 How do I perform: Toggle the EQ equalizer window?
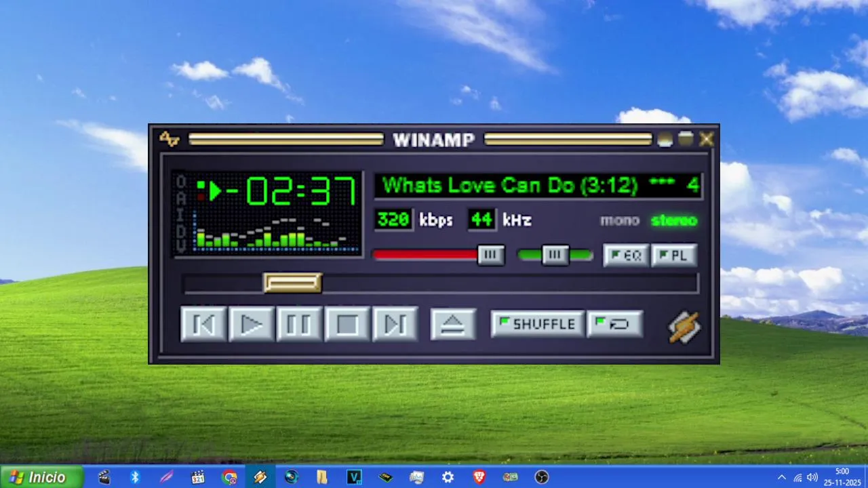(x=625, y=256)
